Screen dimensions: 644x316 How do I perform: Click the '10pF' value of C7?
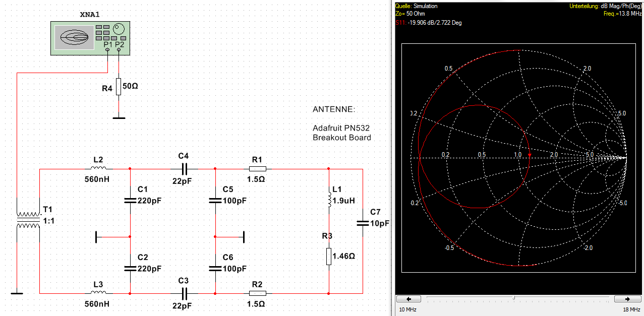click(x=380, y=223)
